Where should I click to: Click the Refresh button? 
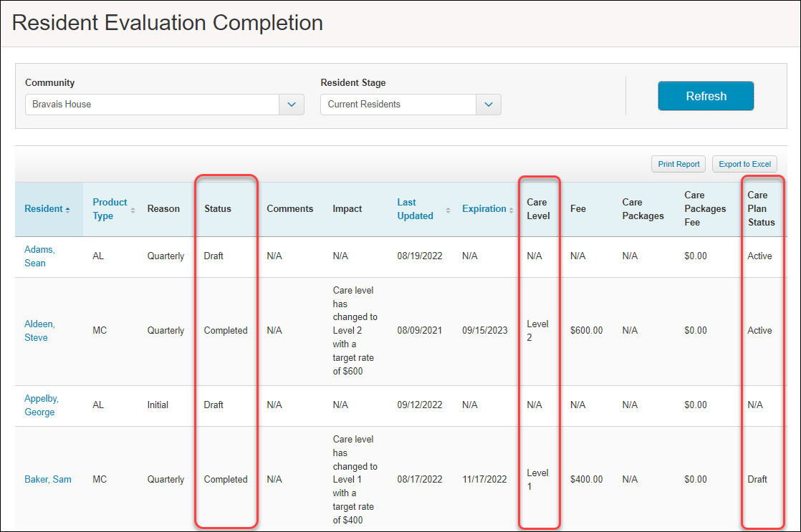coord(706,96)
